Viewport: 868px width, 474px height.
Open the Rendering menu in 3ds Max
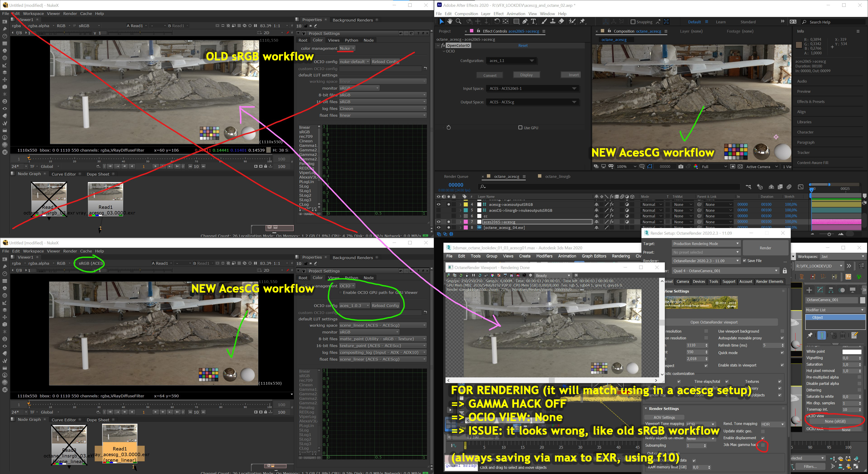621,256
